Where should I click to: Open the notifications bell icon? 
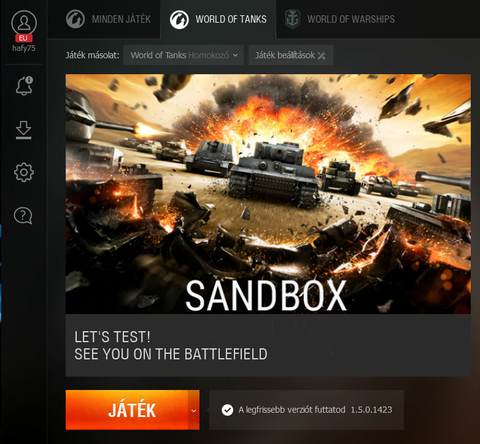click(24, 86)
